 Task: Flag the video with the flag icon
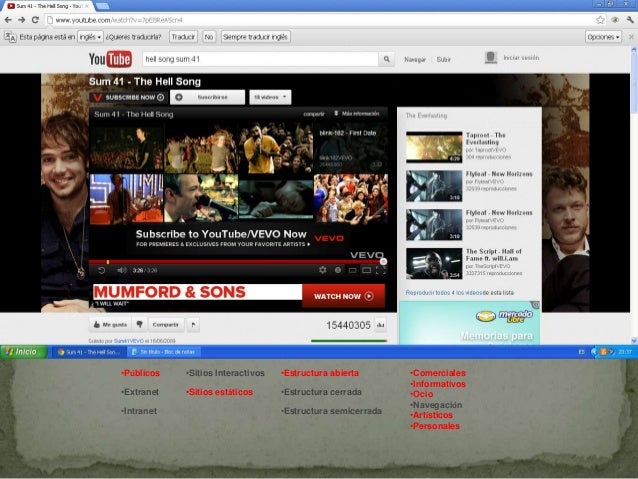pyautogui.click(x=193, y=325)
